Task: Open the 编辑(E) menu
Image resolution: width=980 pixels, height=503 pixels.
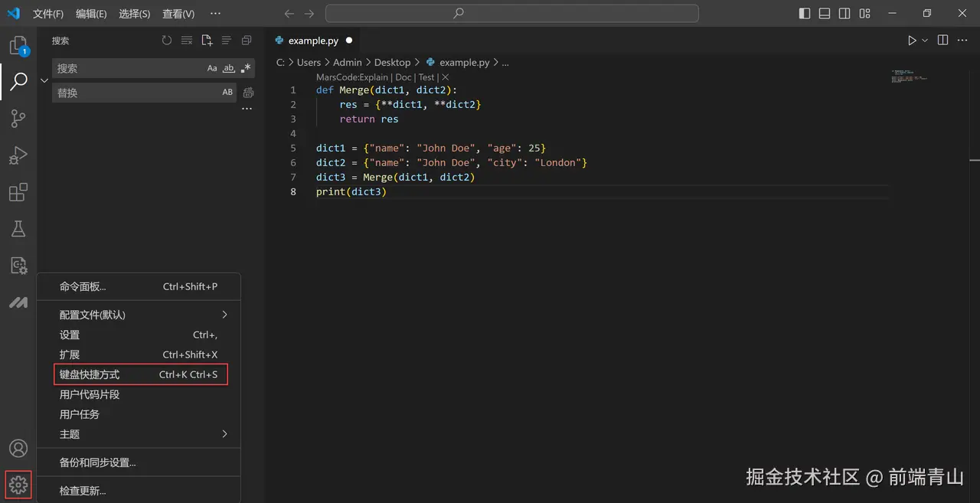Action: tap(91, 14)
